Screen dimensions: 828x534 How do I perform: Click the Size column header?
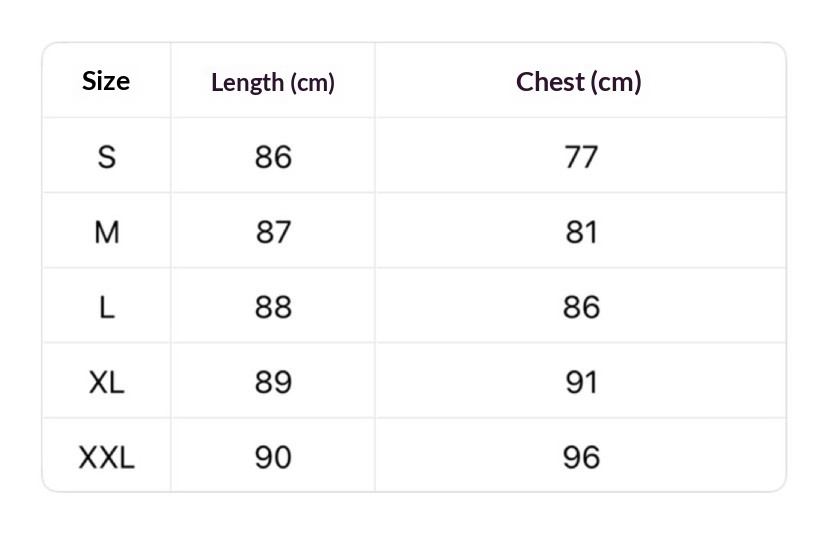(x=106, y=81)
